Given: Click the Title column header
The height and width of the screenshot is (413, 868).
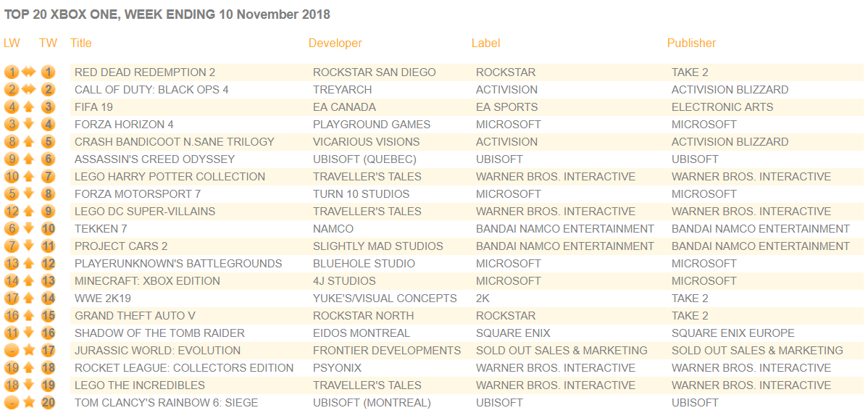Looking at the screenshot, I should point(81,43).
